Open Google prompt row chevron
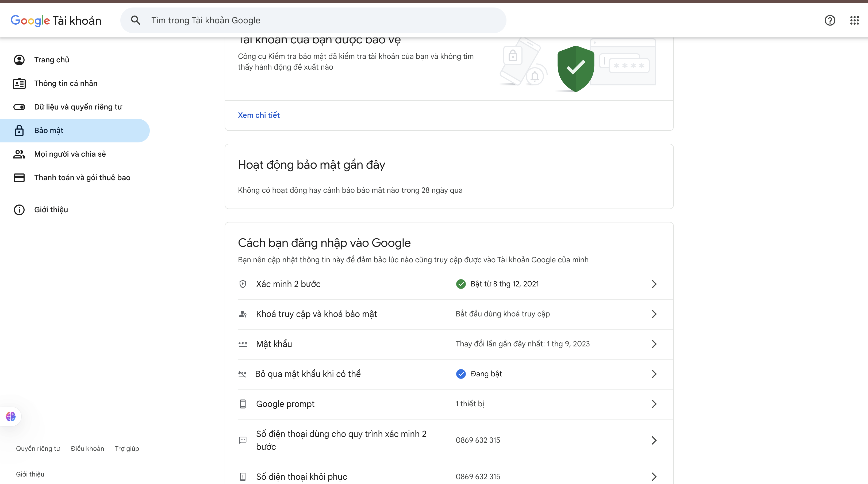The width and height of the screenshot is (868, 484). pyautogui.click(x=654, y=404)
